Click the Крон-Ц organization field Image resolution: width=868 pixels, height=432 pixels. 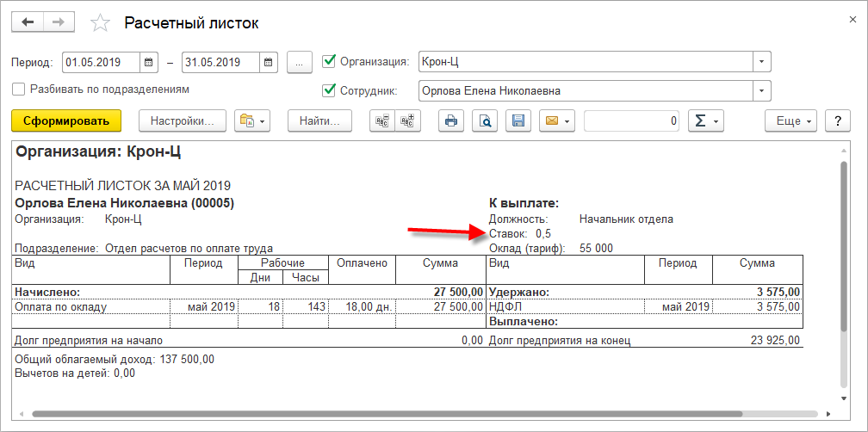(x=586, y=61)
